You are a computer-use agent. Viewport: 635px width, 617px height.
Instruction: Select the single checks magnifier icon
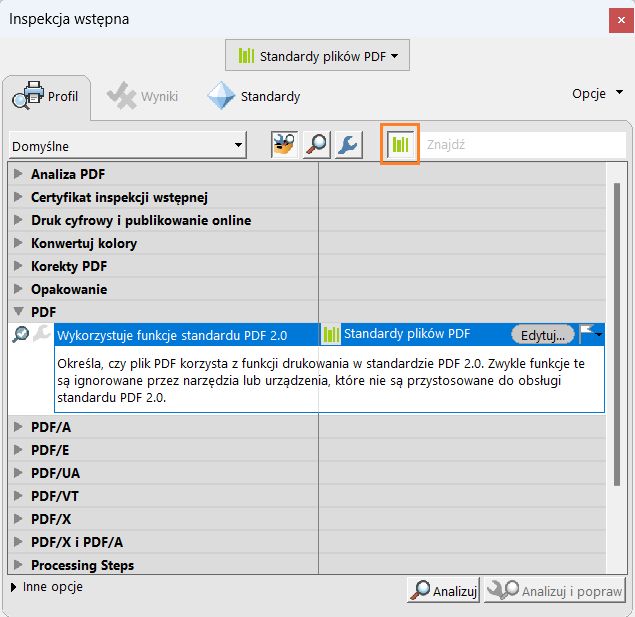(317, 145)
